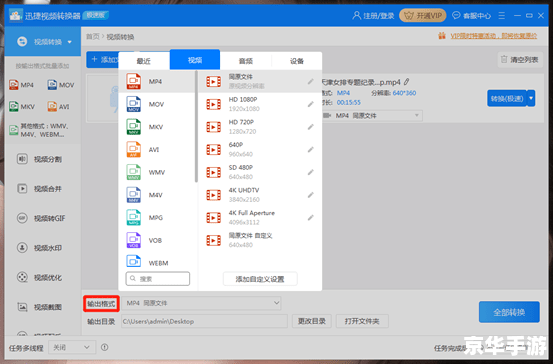Select the MOV format icon in popup list
The image size is (553, 364).
pos(134,104)
